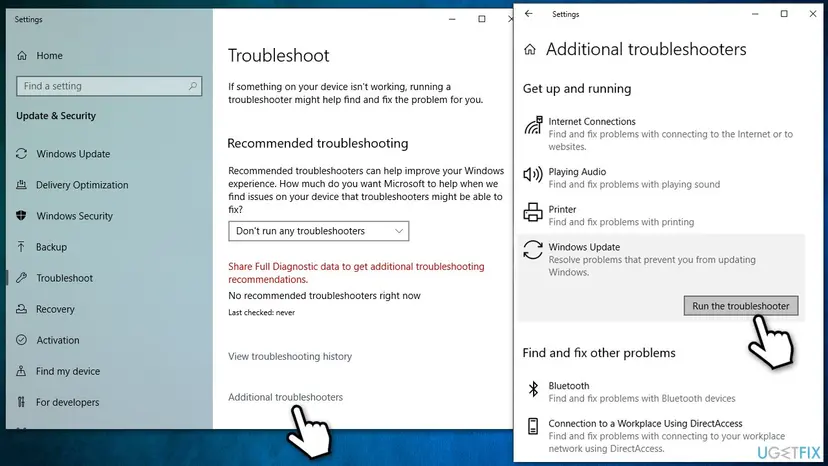The height and width of the screenshot is (466, 828).
Task: Go to Backup settings
Action: (51, 247)
